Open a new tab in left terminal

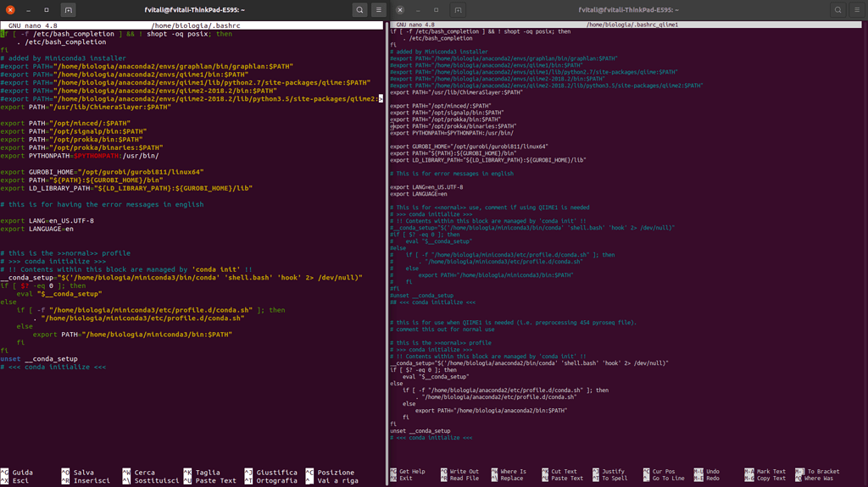click(69, 10)
